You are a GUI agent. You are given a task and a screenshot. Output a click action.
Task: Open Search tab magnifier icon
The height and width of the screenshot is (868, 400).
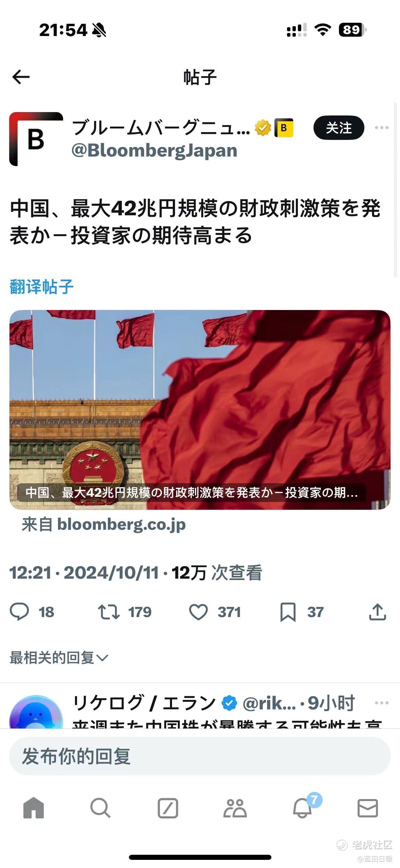100,808
